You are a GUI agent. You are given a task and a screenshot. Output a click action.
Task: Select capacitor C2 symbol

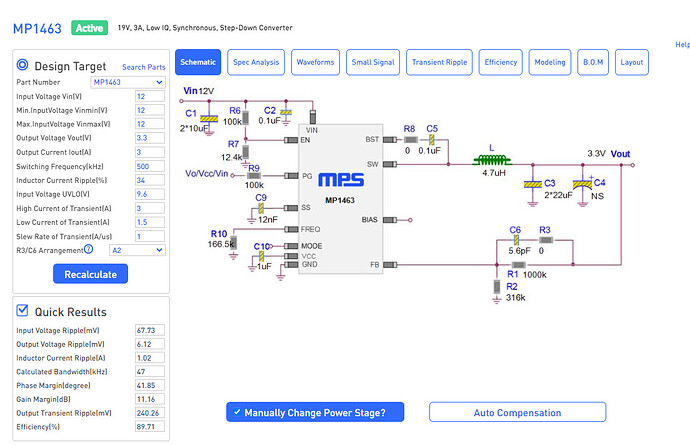coord(286,113)
